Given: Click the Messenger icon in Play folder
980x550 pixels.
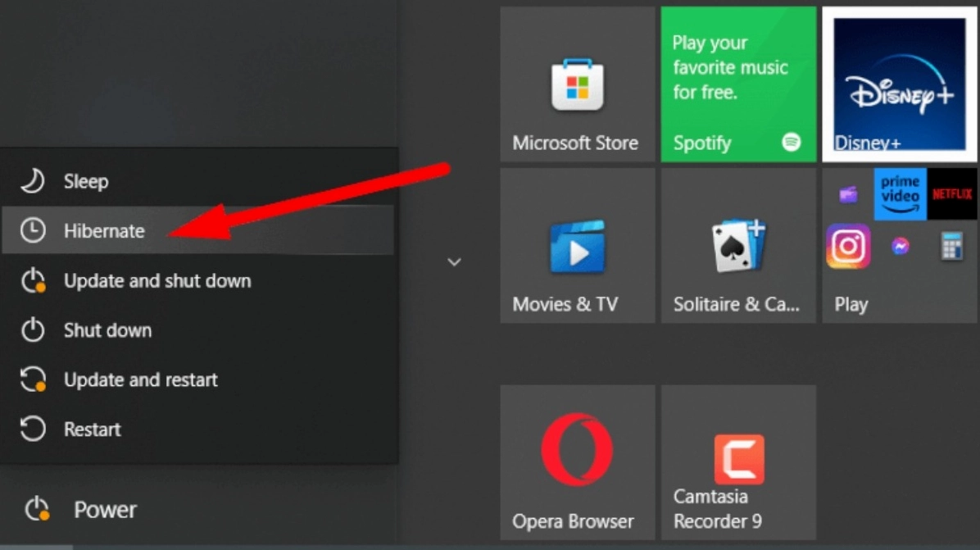Looking at the screenshot, I should 900,246.
